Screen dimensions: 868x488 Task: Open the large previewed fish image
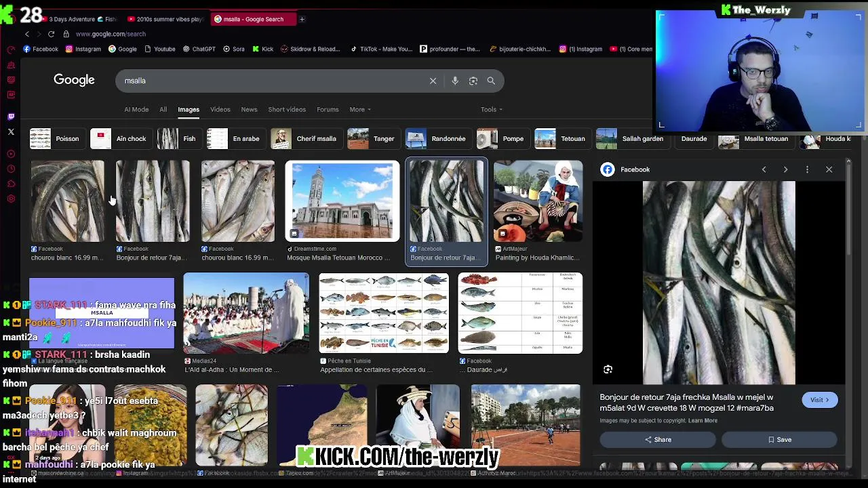point(719,283)
